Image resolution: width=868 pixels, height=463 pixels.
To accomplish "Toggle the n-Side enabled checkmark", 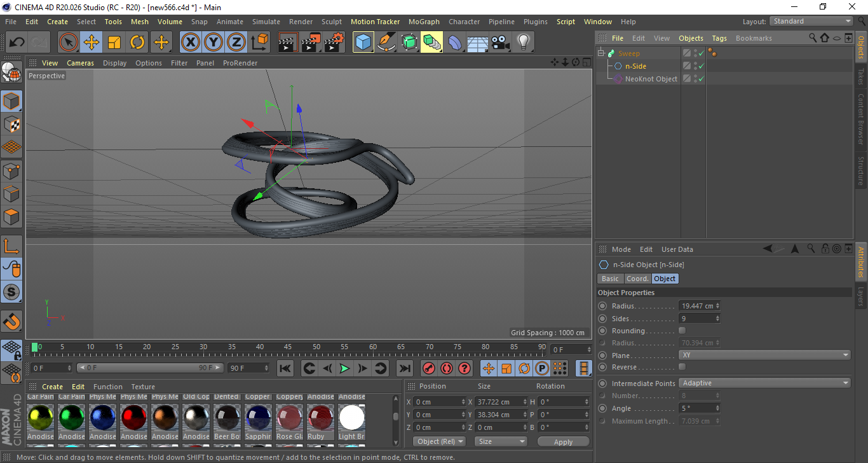I will point(701,66).
